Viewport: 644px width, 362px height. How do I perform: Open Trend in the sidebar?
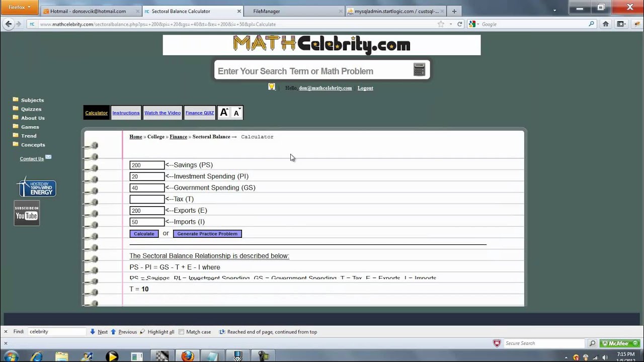click(x=29, y=136)
